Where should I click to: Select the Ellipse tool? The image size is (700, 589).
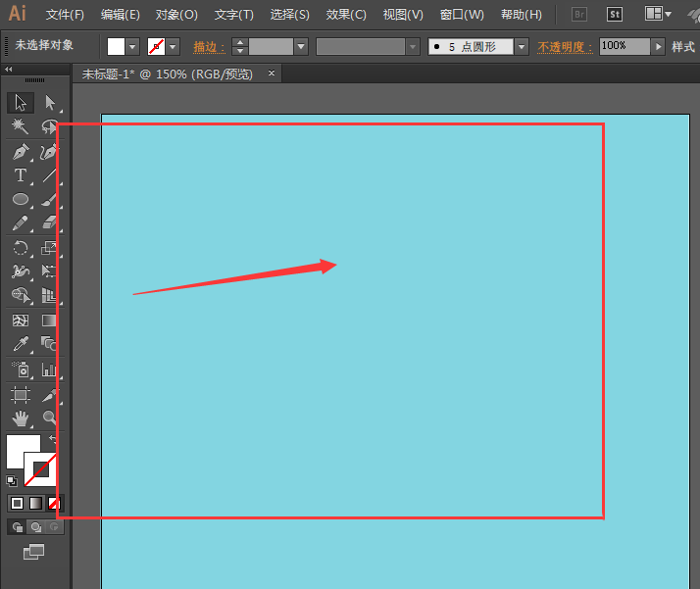point(20,199)
